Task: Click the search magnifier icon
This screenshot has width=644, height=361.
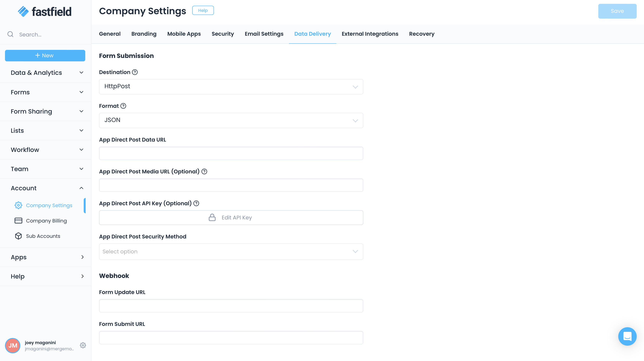Action: [10, 34]
